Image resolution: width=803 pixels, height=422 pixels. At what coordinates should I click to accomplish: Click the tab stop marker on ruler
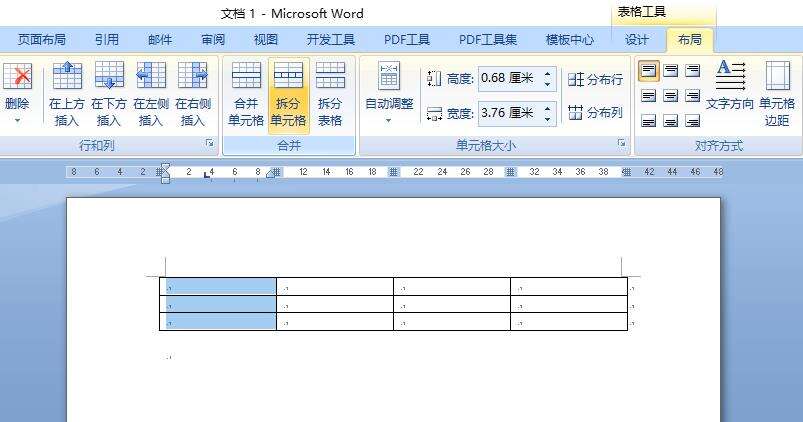(207, 176)
